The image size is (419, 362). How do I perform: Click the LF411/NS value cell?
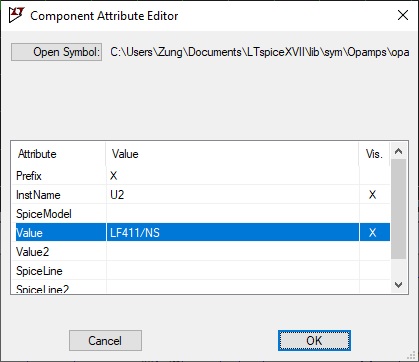(233, 233)
